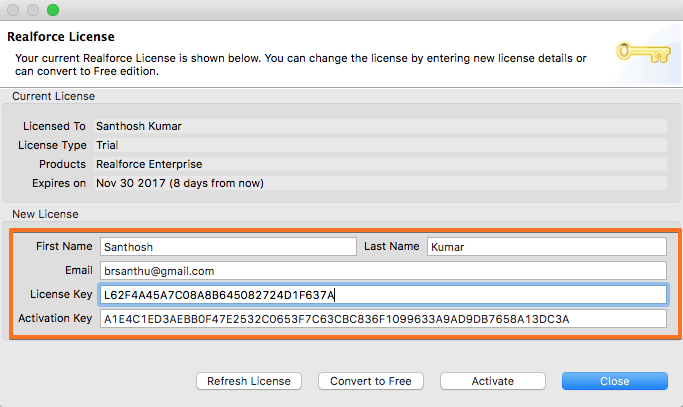Screen dimensions: 683x407
Task: Click into the Activation Key field
Action: click(x=383, y=319)
